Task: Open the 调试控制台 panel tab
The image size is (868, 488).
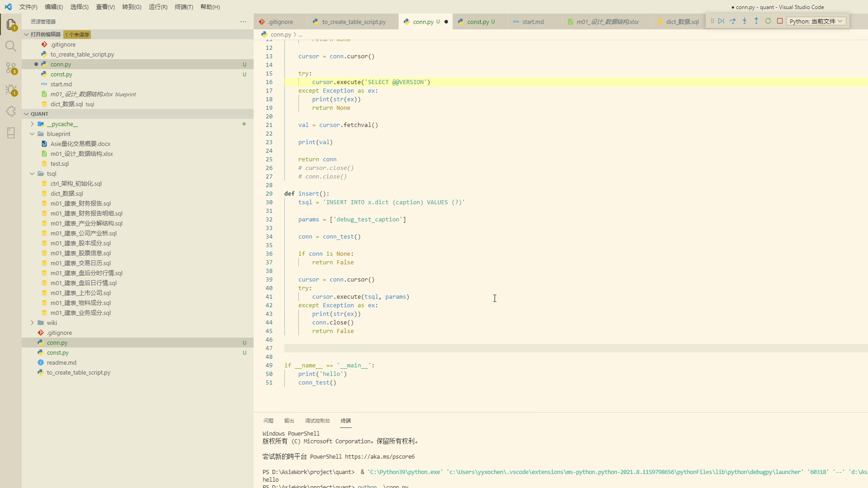Action: [317, 421]
